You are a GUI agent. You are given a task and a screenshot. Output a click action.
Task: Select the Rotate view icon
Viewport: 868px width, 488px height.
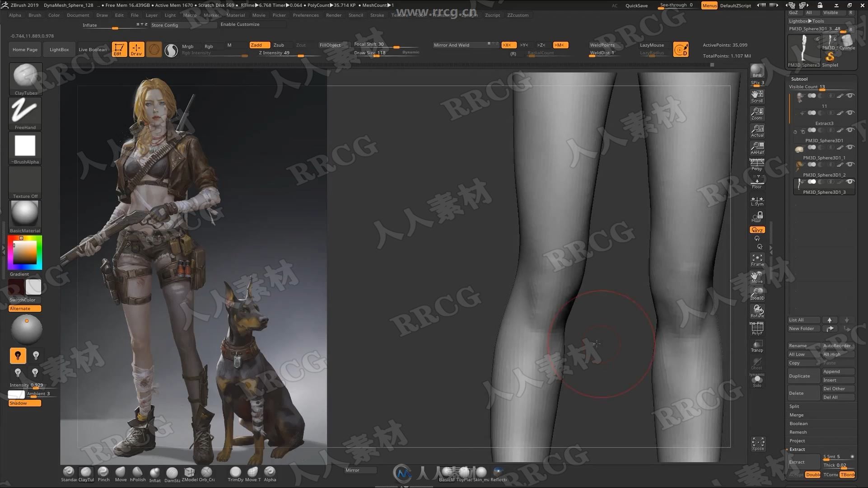click(757, 311)
